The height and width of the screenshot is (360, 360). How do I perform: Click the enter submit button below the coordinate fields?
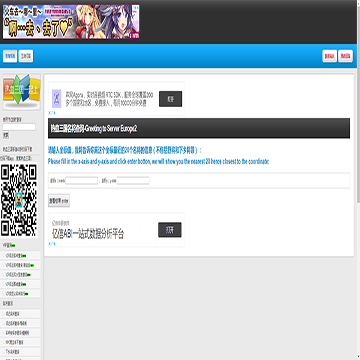[59, 201]
